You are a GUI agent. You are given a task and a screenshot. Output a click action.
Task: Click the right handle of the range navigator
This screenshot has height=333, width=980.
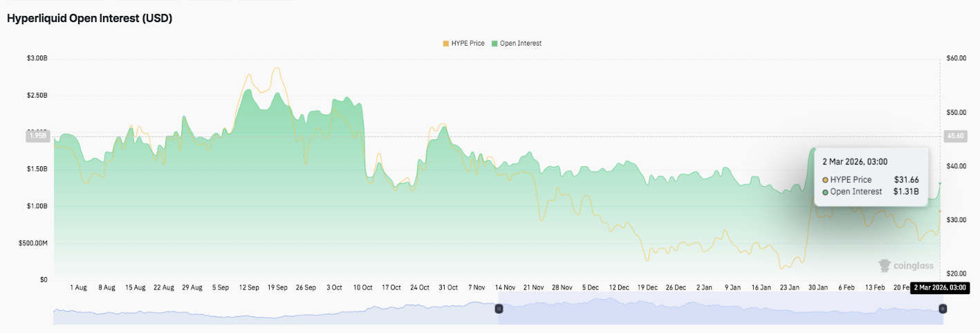point(943,309)
